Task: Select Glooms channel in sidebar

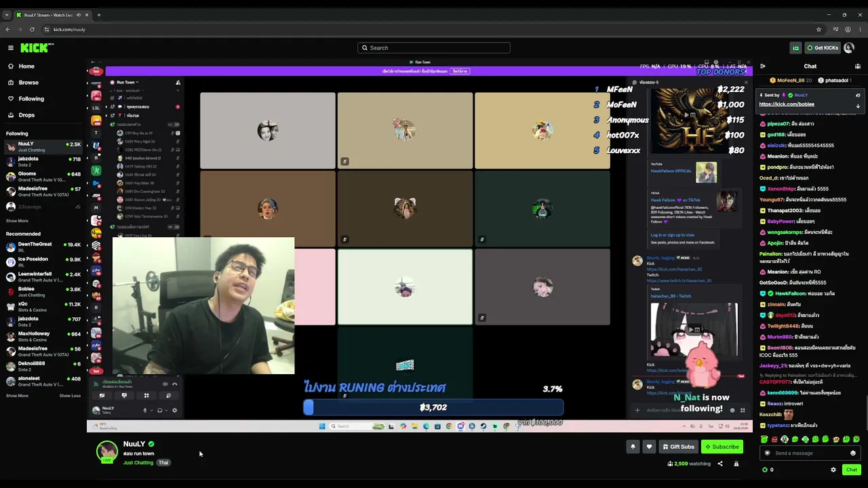Action: tap(43, 176)
